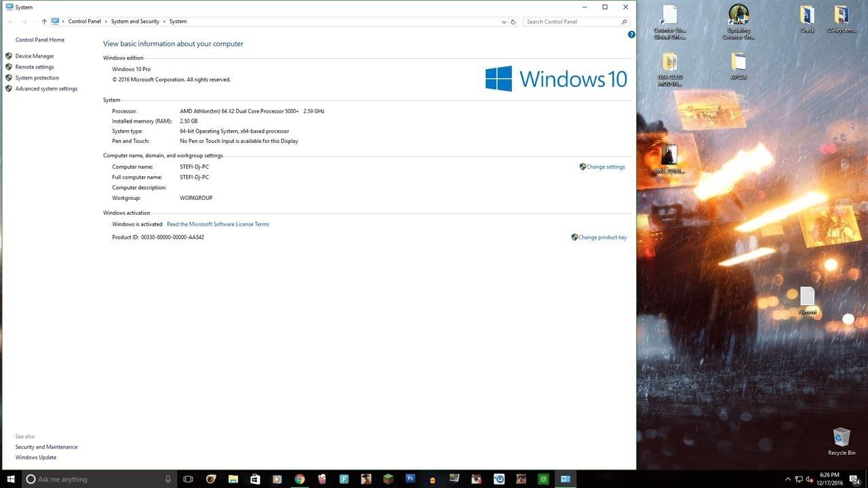The width and height of the screenshot is (868, 488).
Task: Select the CS4bycem desktop folder
Action: click(x=842, y=19)
